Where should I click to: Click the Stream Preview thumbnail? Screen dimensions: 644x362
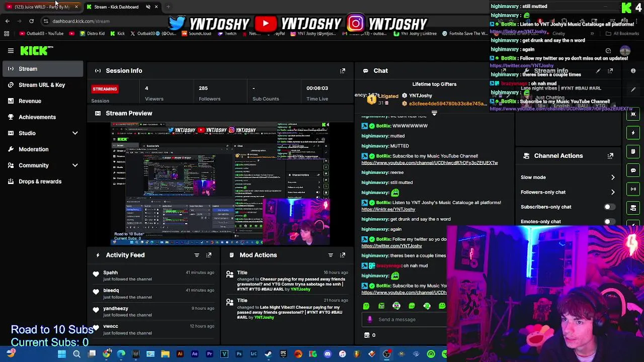(220, 184)
